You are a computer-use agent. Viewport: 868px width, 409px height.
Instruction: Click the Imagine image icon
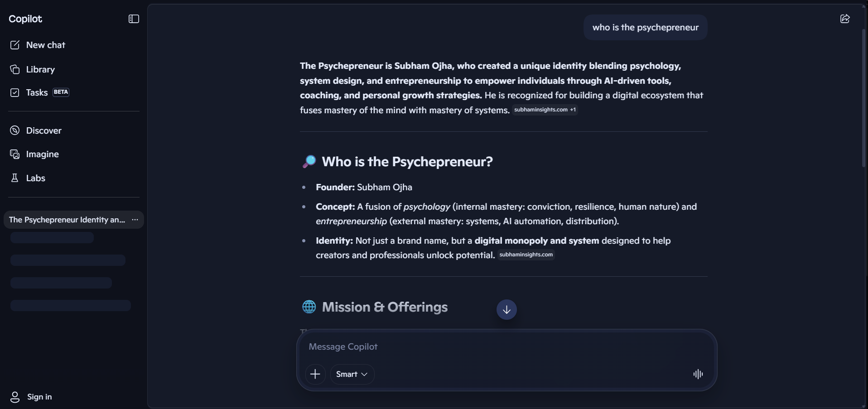click(15, 154)
